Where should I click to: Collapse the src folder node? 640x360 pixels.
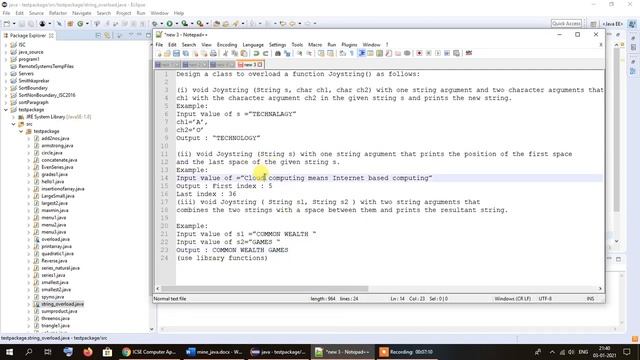(13, 124)
